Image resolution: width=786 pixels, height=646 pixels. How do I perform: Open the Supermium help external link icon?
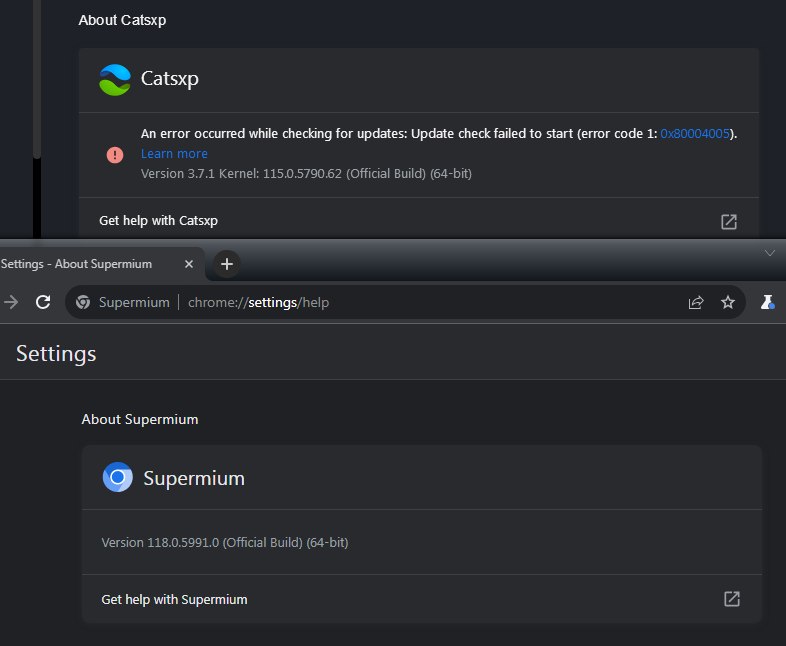tap(731, 599)
